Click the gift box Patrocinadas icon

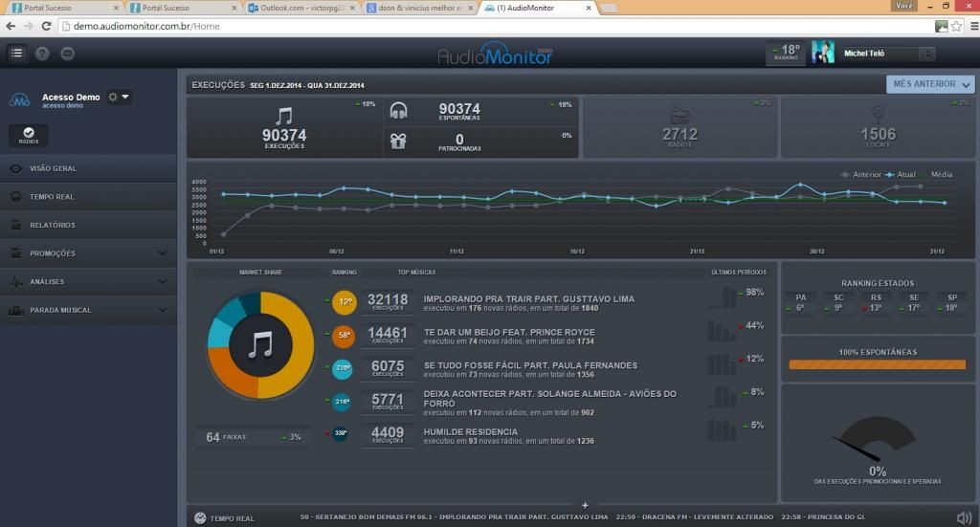pyautogui.click(x=400, y=142)
